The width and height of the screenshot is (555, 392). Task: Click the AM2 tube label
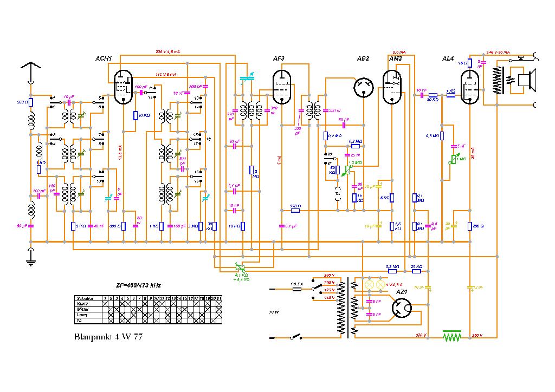point(395,58)
